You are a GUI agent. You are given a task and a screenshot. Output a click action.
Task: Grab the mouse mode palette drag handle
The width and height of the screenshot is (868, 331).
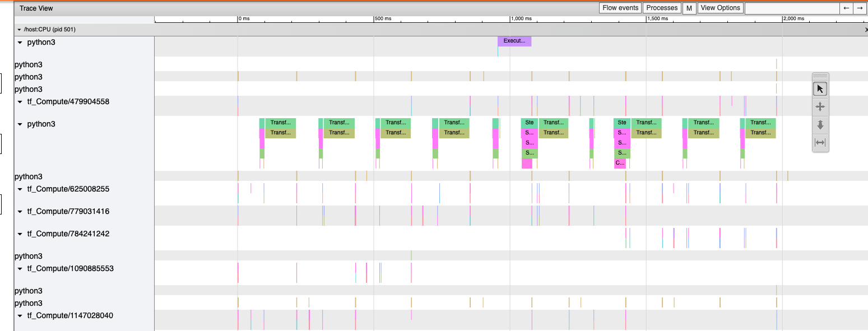point(820,76)
